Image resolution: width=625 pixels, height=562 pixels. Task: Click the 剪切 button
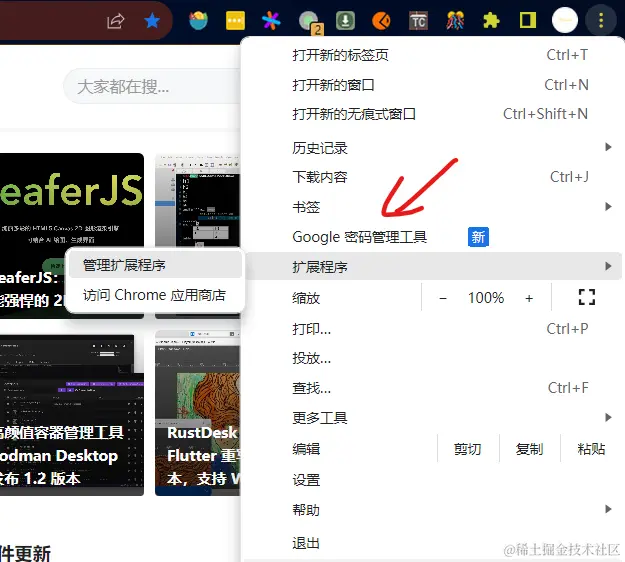point(468,449)
